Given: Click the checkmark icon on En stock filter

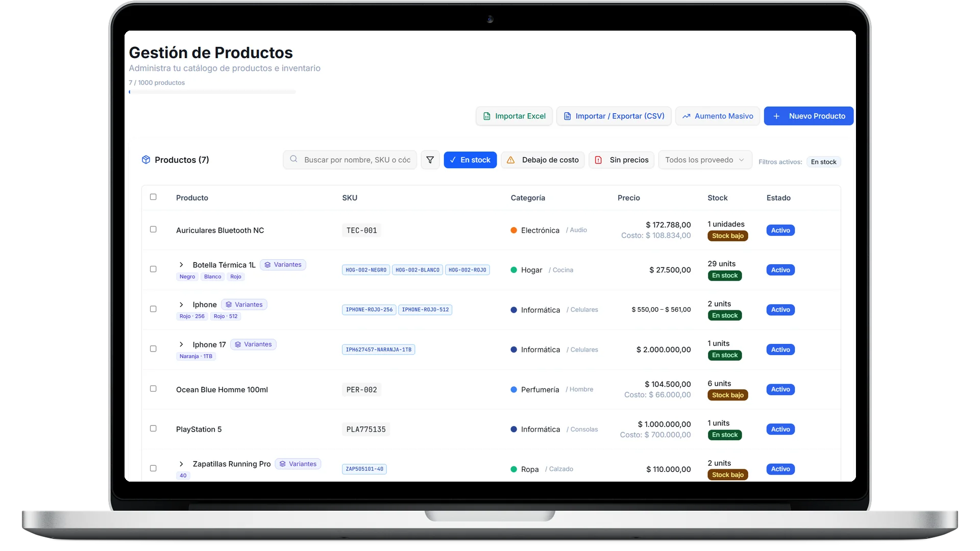Looking at the screenshot, I should pos(453,160).
